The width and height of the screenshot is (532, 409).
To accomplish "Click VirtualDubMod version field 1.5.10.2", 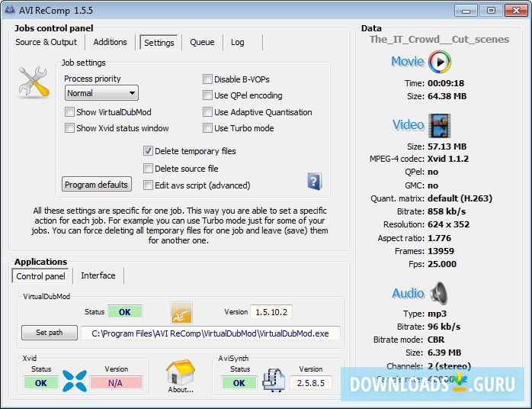I will (271, 312).
